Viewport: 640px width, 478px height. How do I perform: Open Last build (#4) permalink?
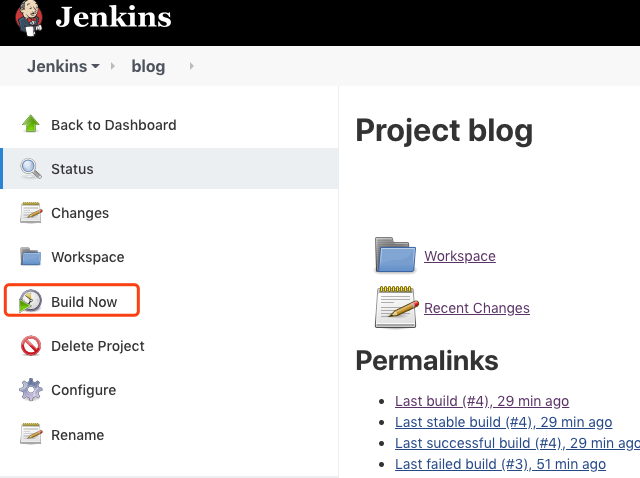tap(482, 401)
